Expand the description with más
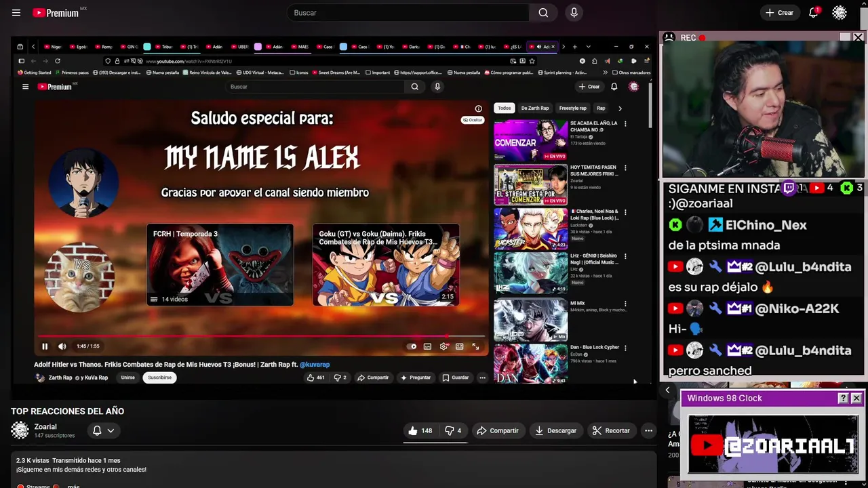Viewport: 868px width, 488px height. click(73, 486)
